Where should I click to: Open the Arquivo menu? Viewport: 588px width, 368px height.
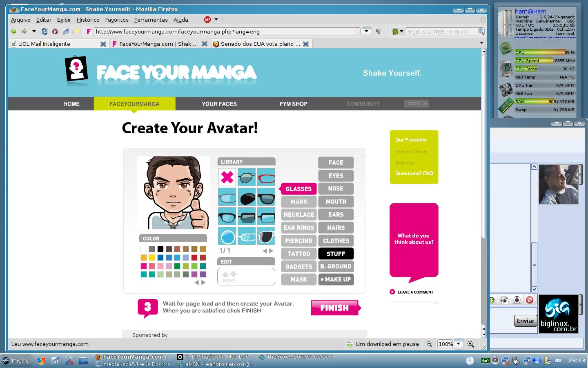pos(21,20)
